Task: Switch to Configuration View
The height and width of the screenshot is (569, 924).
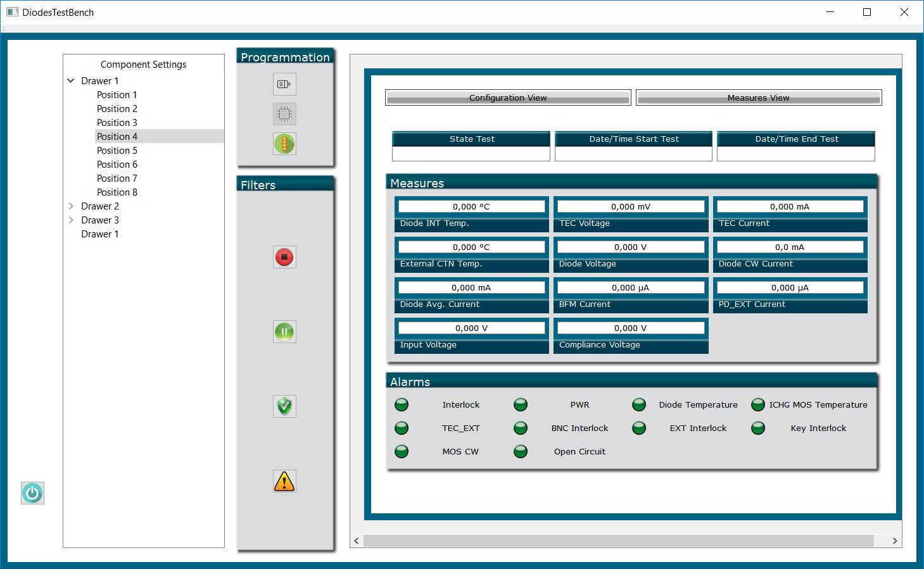Action: pyautogui.click(x=508, y=97)
